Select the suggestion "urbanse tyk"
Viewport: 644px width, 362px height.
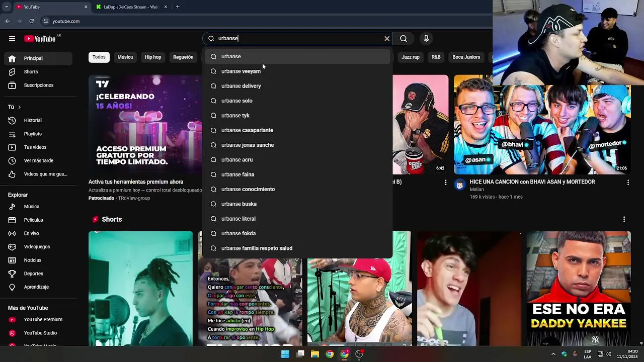click(297, 116)
